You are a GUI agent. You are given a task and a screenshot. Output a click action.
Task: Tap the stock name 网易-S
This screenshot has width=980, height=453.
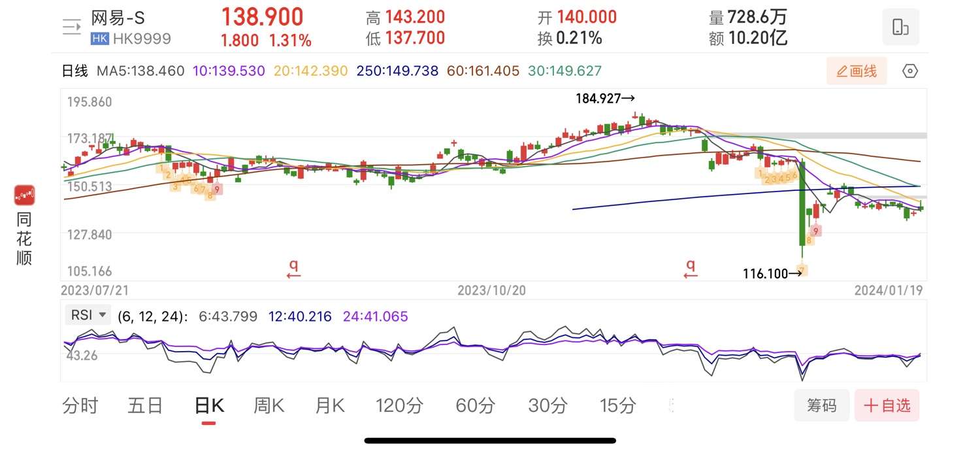(x=118, y=18)
